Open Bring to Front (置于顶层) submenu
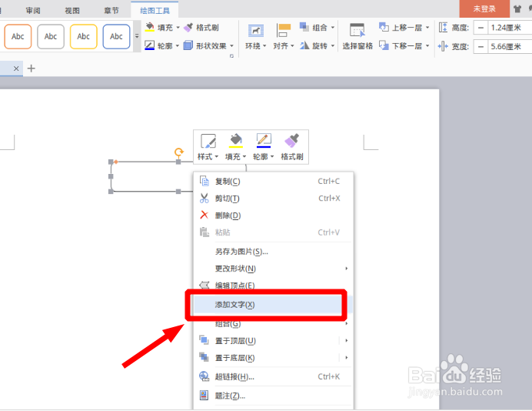The image size is (532, 411). 274,340
